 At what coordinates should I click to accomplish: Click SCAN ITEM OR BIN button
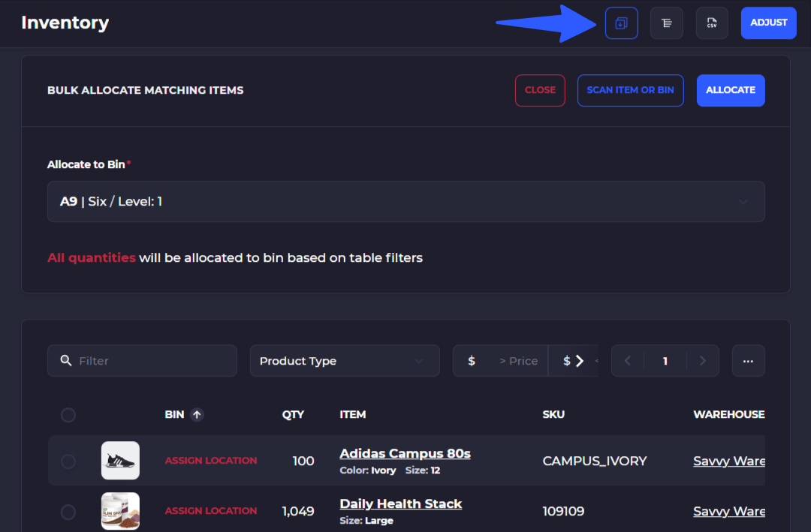click(631, 91)
